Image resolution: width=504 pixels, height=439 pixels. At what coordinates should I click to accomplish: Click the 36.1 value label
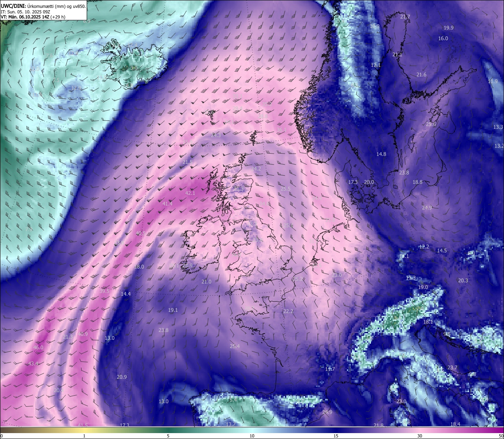pyautogui.click(x=281, y=130)
